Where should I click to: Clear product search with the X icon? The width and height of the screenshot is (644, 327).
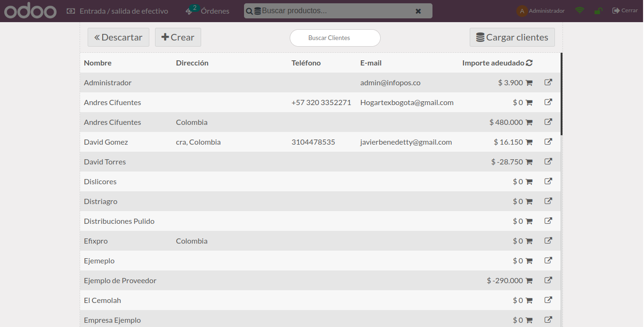pos(418,11)
